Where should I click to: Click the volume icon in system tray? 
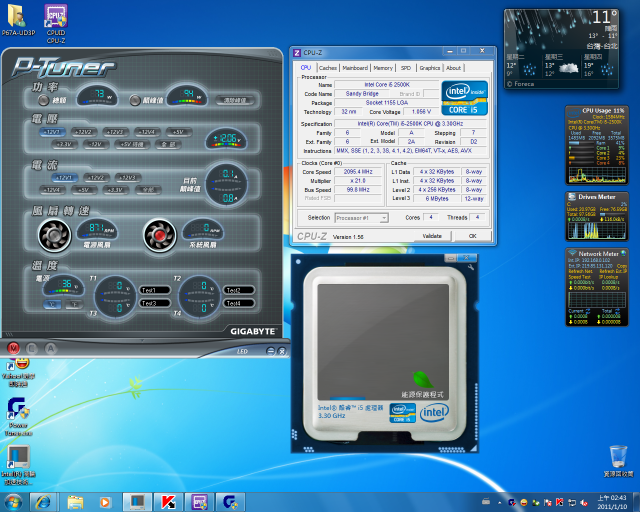coord(584,503)
